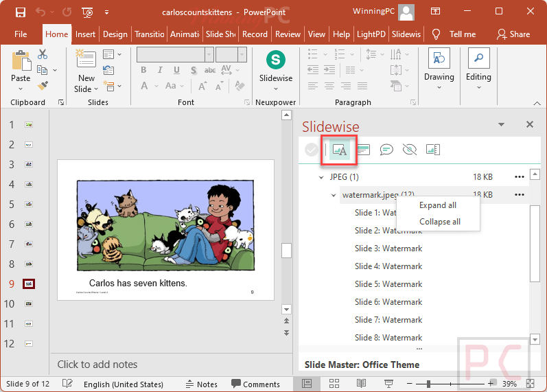The image size is (547, 392).
Task: Toggle the Comments pane
Action: tap(255, 384)
